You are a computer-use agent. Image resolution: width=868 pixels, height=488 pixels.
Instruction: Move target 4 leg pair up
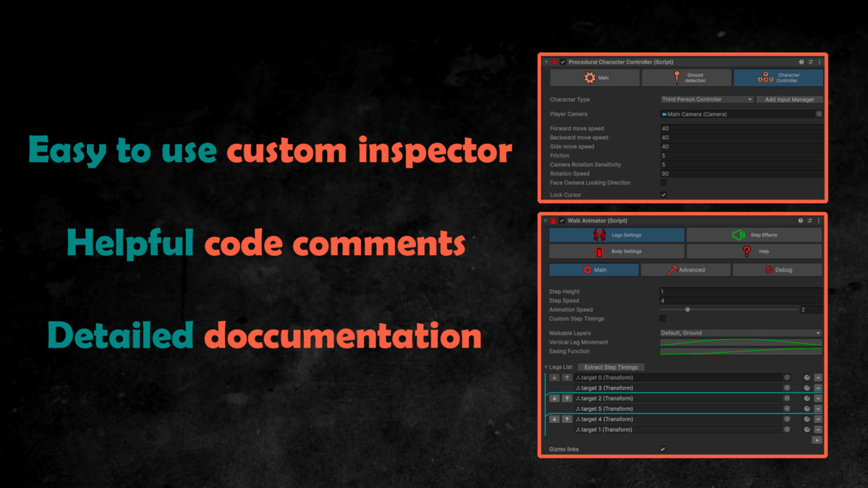pos(567,419)
